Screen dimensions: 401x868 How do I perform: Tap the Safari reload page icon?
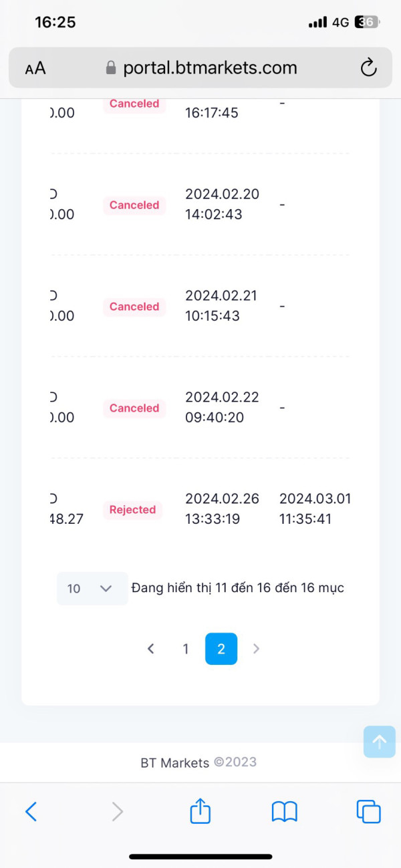pyautogui.click(x=368, y=68)
